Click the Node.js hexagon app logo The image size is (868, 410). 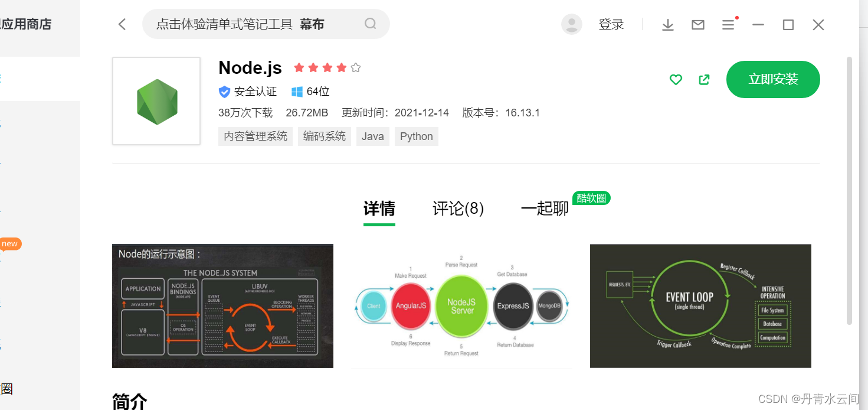157,101
